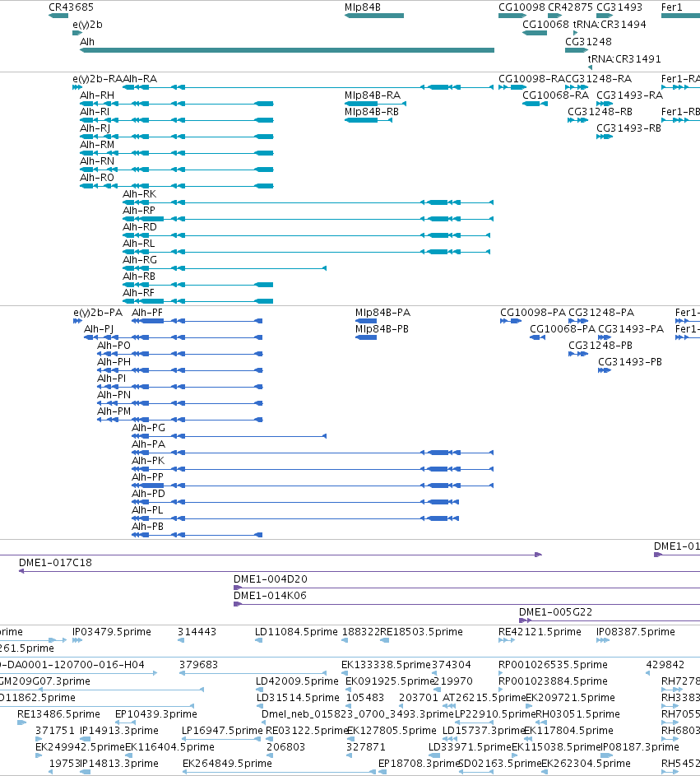700x776 pixels.
Task: Open the Alh-PK protein label
Action: coord(148,461)
